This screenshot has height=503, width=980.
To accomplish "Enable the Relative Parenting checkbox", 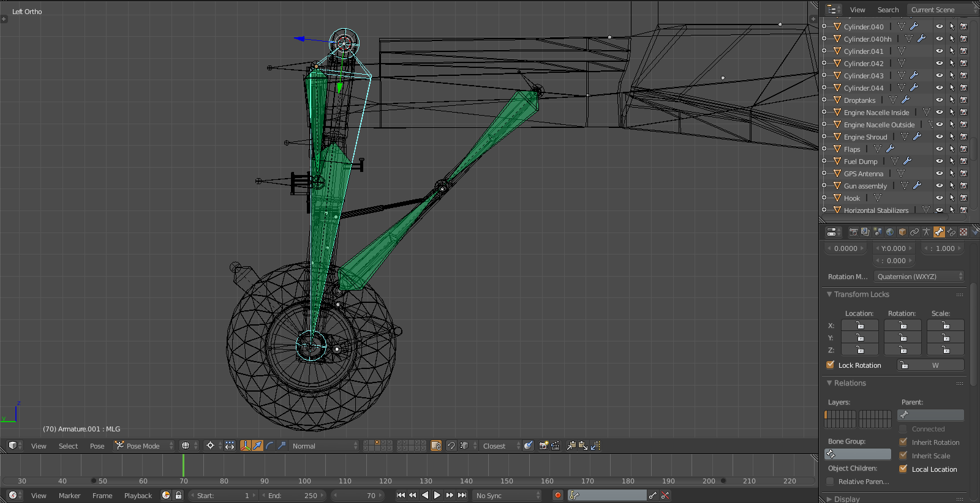I will 831,482.
